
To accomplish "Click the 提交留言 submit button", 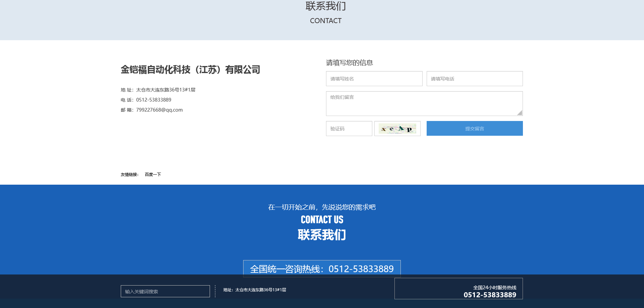I will coord(474,128).
